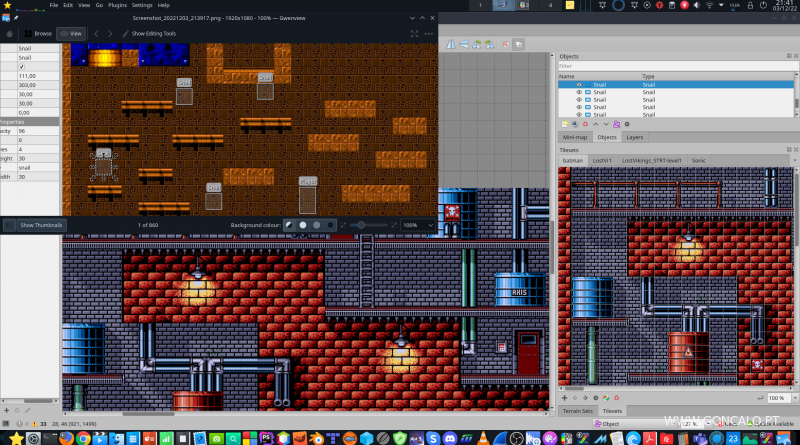Move selected object up arrow
Image resolution: width=800 pixels, height=445 pixels.
(595, 124)
